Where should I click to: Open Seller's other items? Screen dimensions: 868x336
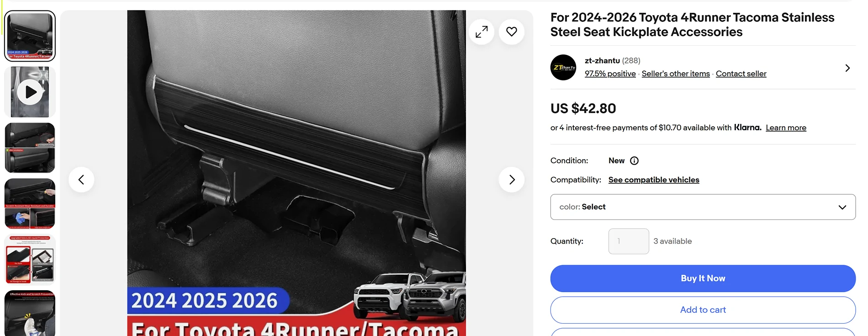[676, 74]
